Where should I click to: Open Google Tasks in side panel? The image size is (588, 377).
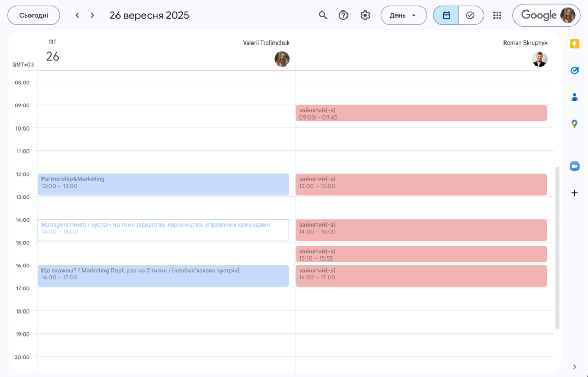574,70
